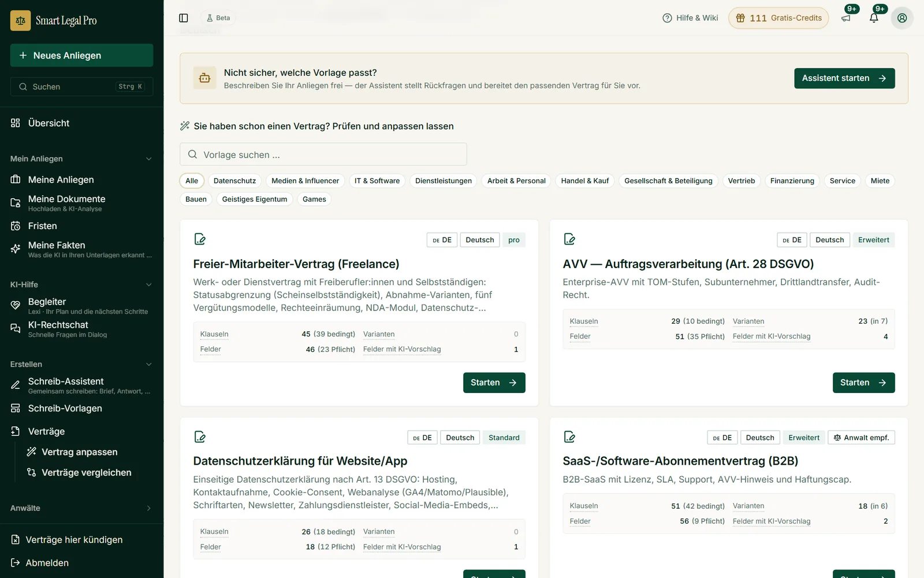Open Schreib-Vorlagen
The height and width of the screenshot is (578, 924).
(82, 409)
